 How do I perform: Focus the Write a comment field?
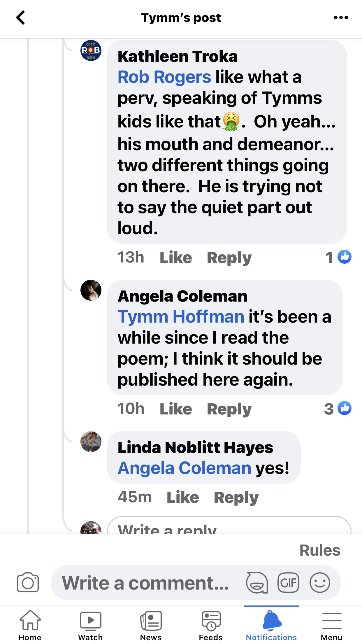(x=146, y=583)
